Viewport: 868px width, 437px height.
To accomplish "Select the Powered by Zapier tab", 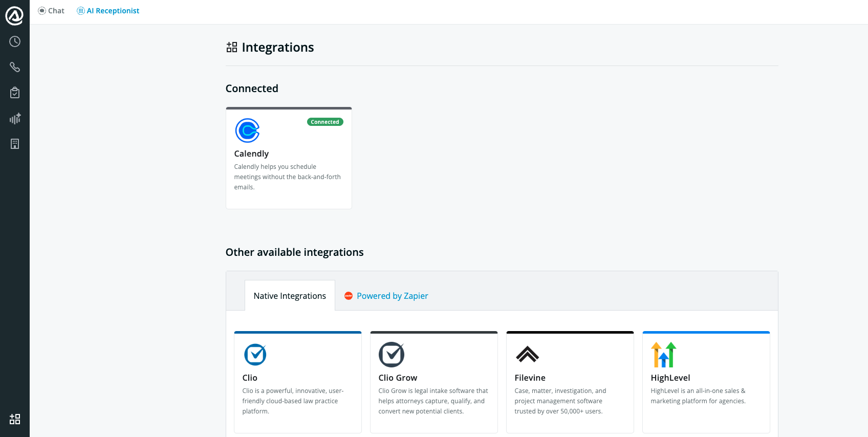I will 386,296.
